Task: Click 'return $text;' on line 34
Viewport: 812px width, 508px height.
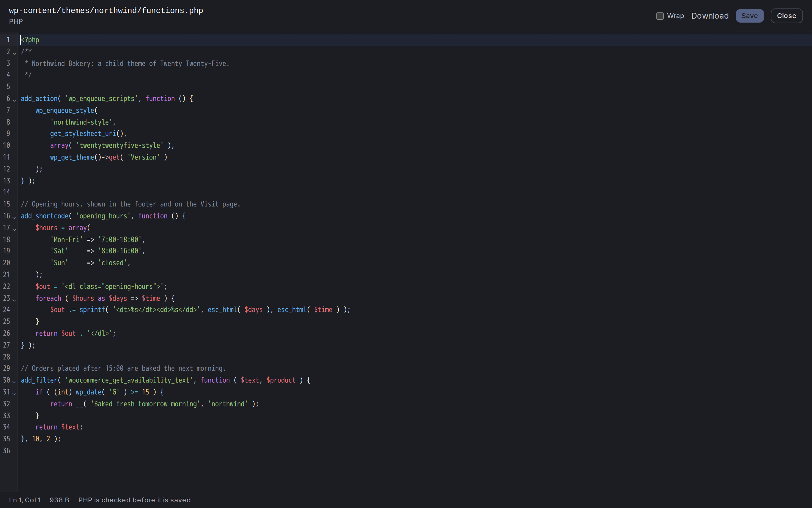Action: click(x=59, y=427)
